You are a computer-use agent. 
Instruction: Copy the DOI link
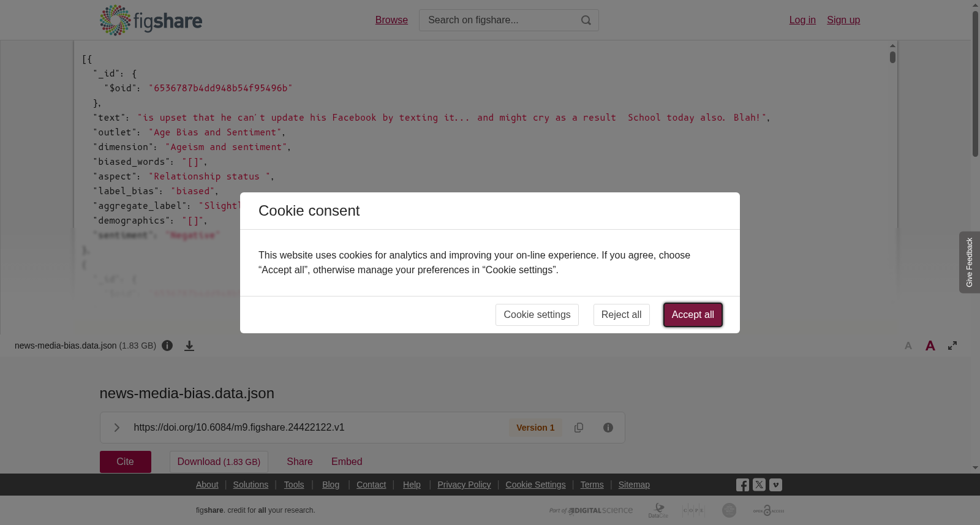click(x=579, y=428)
